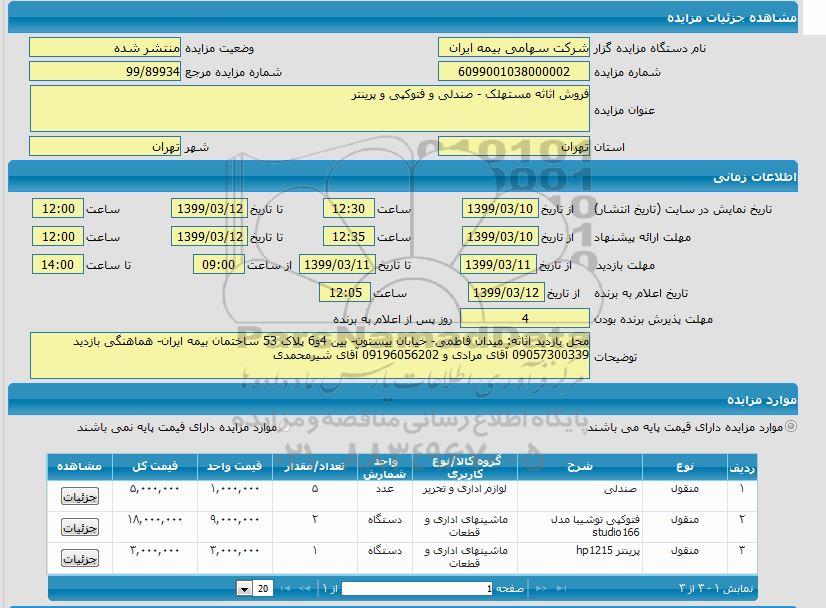Sort by column header شرح
This screenshot has height=608, width=826.
click(580, 467)
